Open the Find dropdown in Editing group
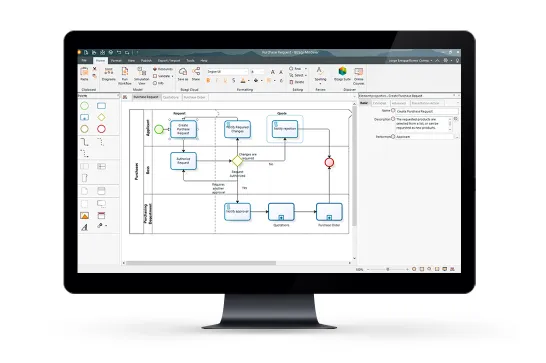Image resolution: width=546 pixels, height=363 pixels. tap(298, 69)
